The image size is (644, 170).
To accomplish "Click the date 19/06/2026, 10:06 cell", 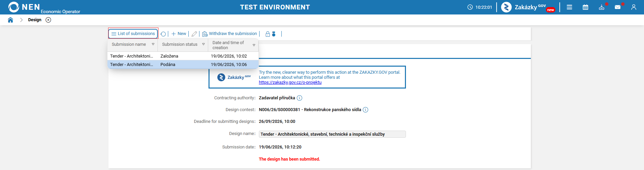I will click(229, 65).
